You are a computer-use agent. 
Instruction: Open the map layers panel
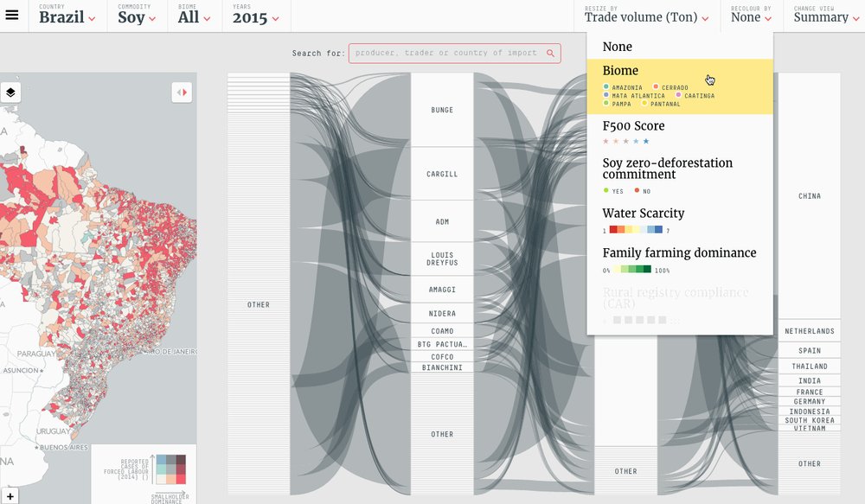[11, 93]
